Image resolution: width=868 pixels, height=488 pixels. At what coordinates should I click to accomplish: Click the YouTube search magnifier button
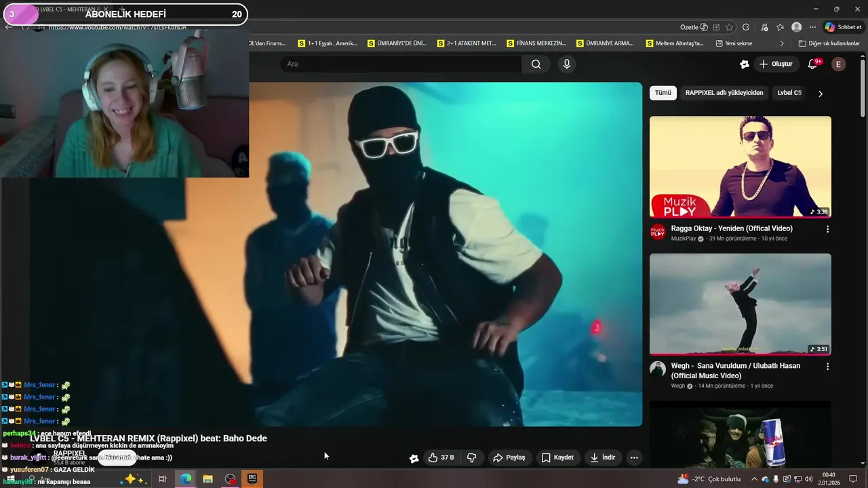(x=536, y=64)
